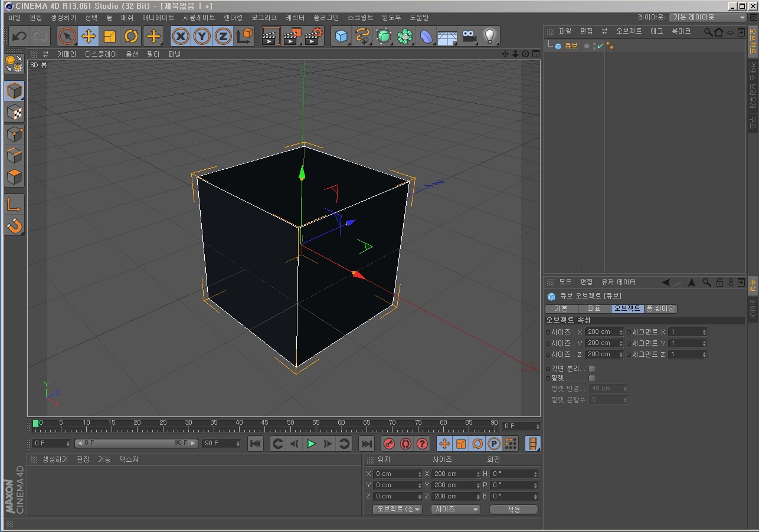Go to end of animation
Viewport: 759px width, 532px height.
tap(367, 444)
